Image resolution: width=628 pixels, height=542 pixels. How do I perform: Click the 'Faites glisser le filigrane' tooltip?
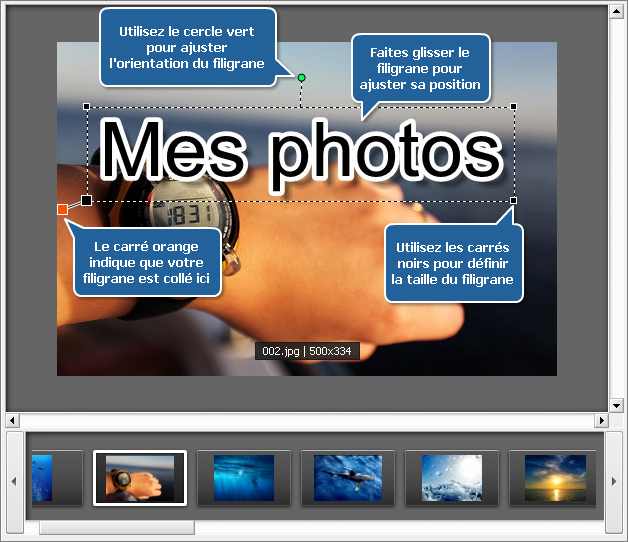click(x=421, y=69)
